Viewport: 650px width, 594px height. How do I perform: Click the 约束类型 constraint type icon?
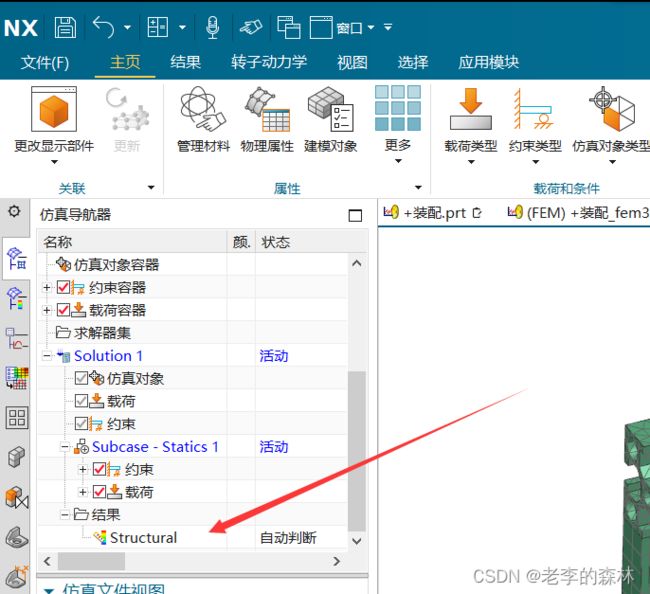534,109
